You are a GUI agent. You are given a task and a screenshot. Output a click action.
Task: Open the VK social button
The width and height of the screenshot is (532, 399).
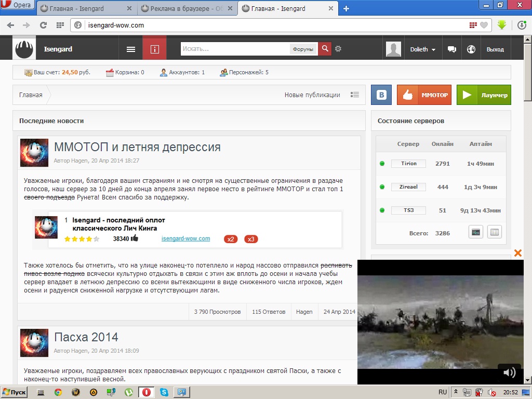381,95
